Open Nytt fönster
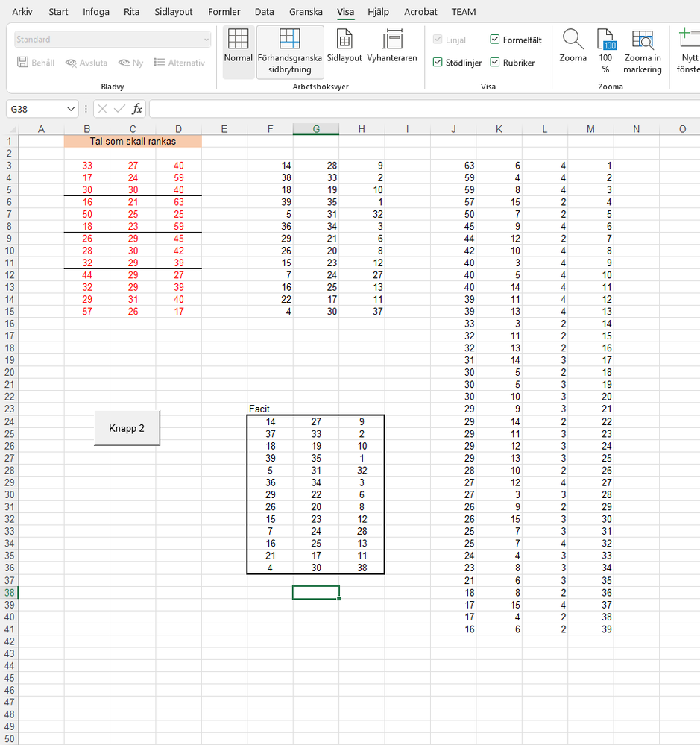This screenshot has height=745, width=700. pos(689,51)
